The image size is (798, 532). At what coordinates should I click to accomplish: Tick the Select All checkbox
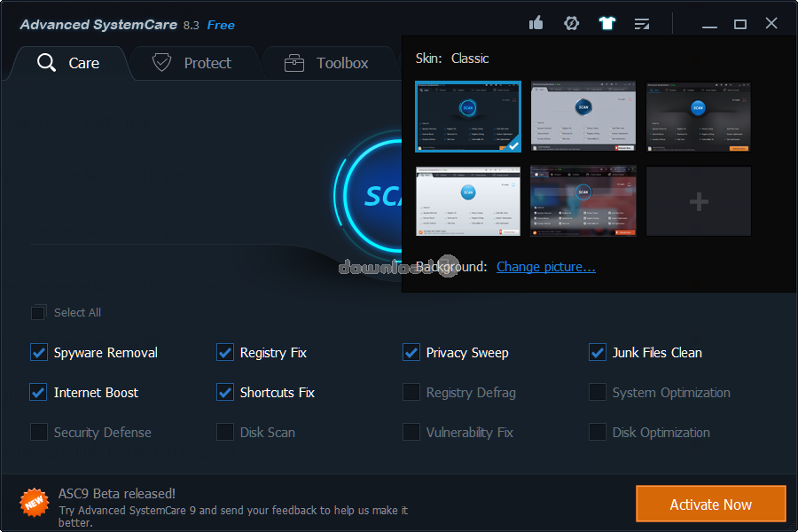[x=38, y=313]
